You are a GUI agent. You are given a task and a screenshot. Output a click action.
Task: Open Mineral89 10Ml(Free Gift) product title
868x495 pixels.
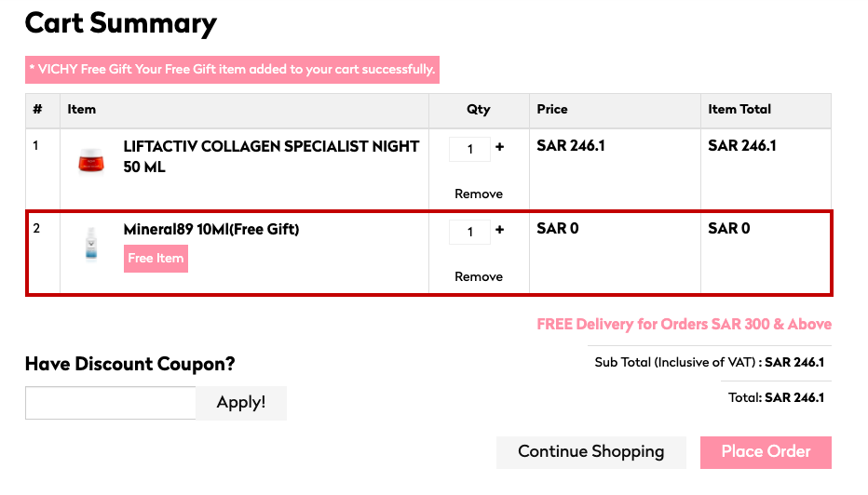point(210,229)
